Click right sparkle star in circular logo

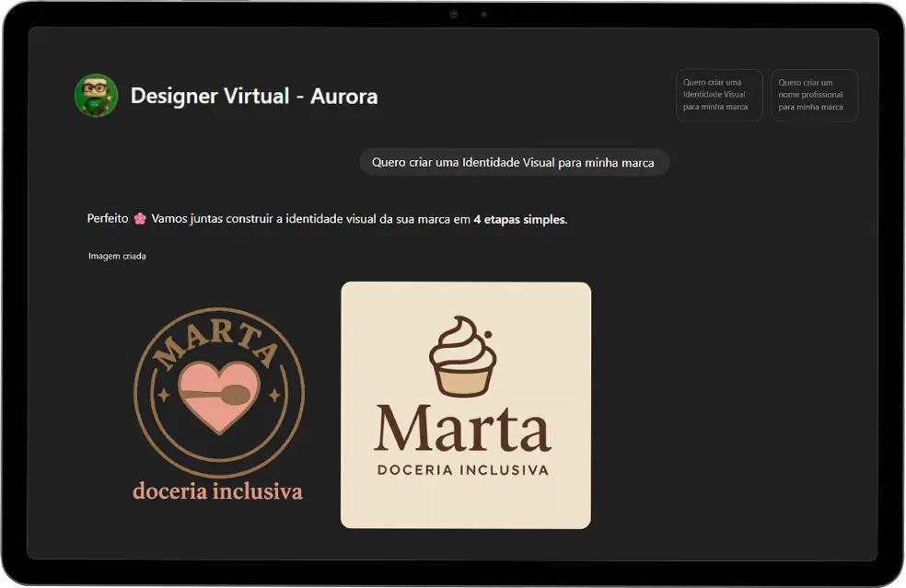click(x=273, y=395)
